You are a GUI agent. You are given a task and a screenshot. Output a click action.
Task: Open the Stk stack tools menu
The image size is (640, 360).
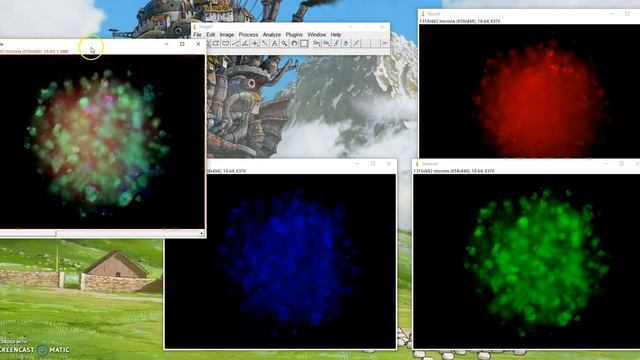point(327,43)
